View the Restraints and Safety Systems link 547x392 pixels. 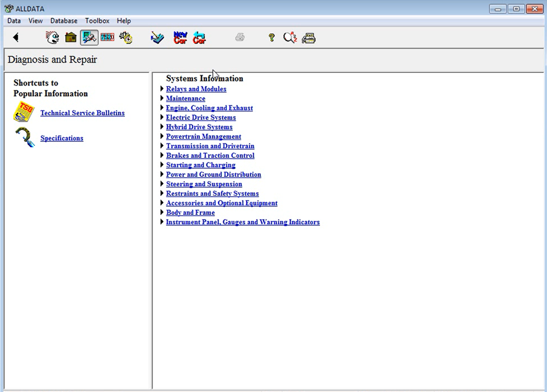tap(213, 193)
